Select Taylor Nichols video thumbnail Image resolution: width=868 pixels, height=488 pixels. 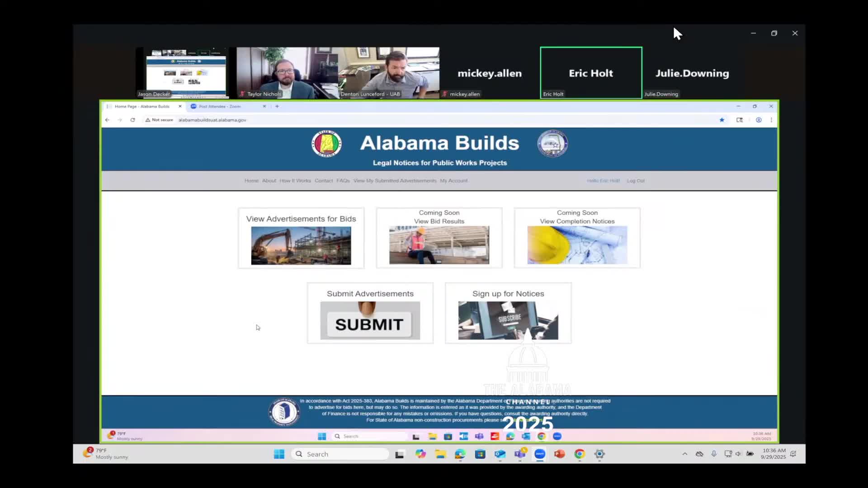(x=287, y=73)
